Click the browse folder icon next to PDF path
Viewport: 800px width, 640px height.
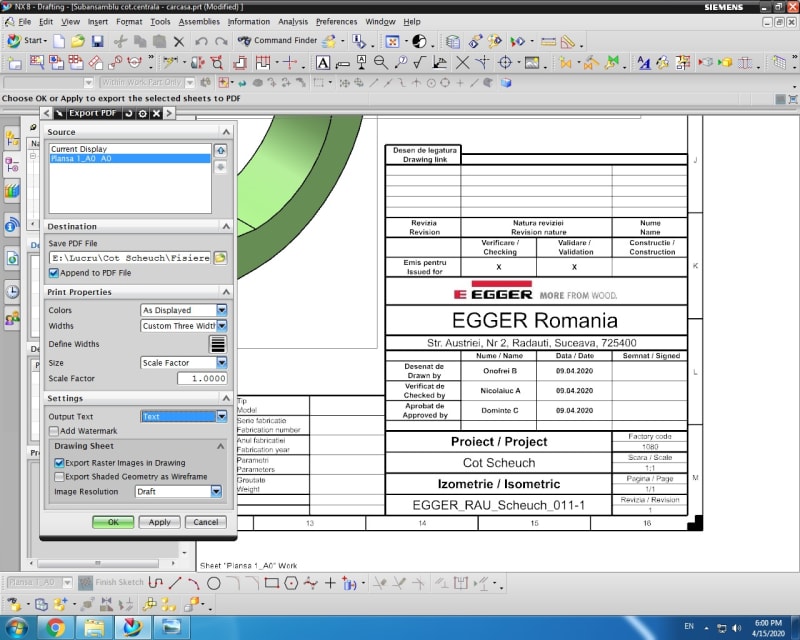[x=220, y=258]
